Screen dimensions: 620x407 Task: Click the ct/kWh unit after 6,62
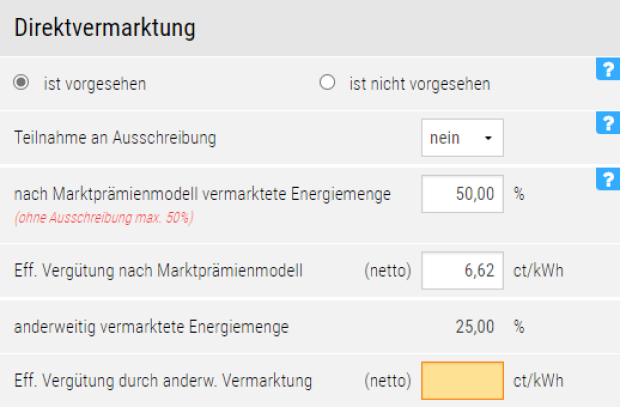545,269
